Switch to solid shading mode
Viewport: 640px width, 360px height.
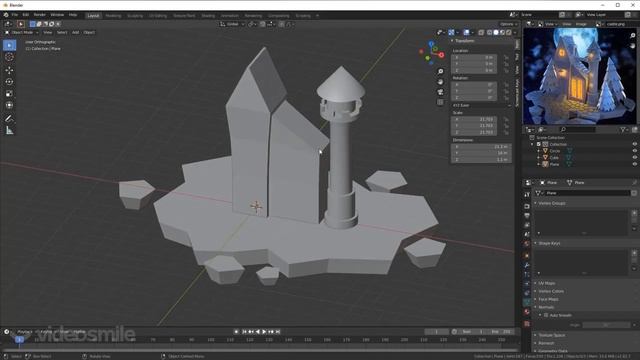click(496, 32)
